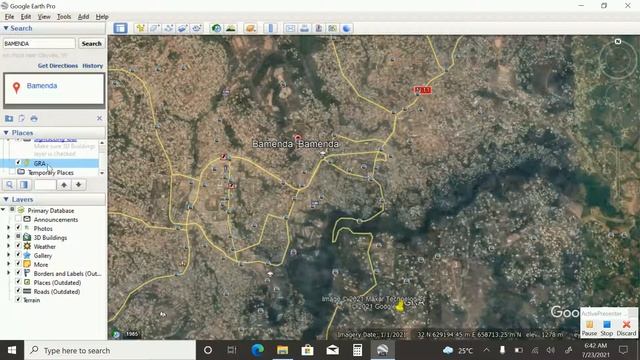Click the Search button
The height and width of the screenshot is (360, 640).
click(x=91, y=43)
